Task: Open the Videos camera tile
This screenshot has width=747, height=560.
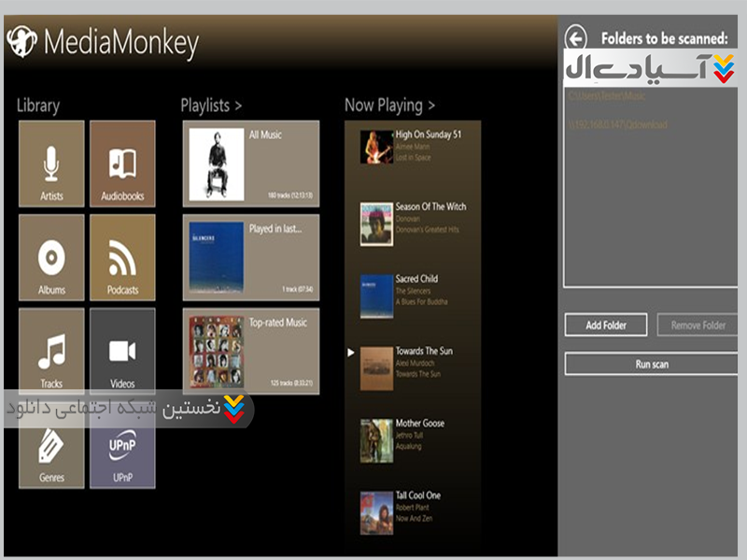Action: click(x=122, y=351)
